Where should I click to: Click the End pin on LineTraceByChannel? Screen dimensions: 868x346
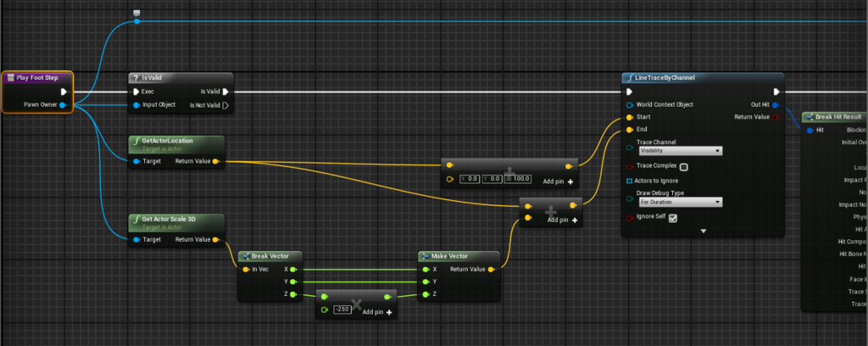coord(629,130)
